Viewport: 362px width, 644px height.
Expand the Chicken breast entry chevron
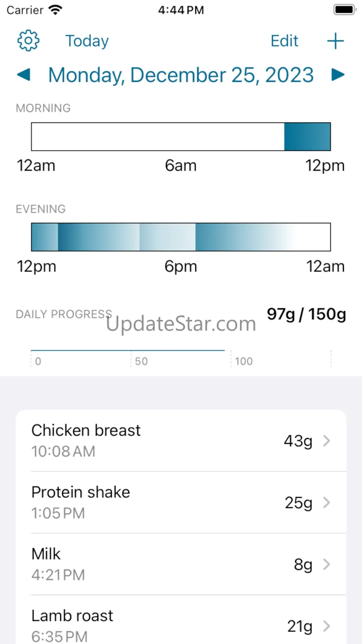pos(327,441)
